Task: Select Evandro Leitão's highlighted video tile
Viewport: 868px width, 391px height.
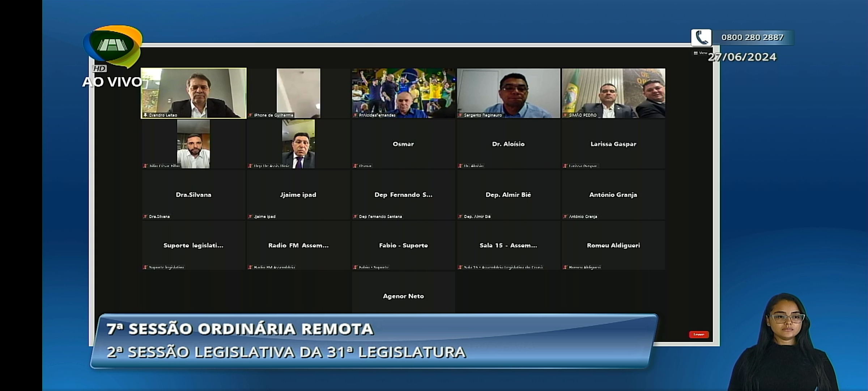Action: [193, 93]
